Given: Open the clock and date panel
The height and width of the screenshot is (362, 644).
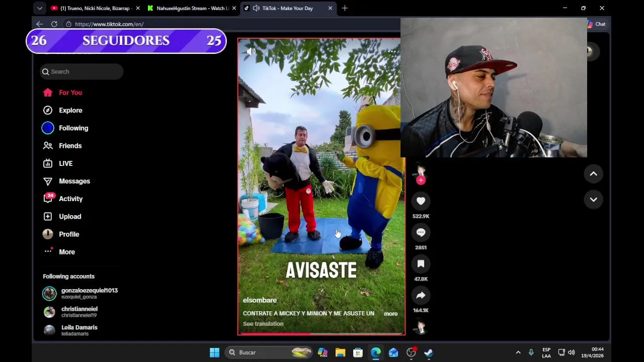Looking at the screenshot, I should pos(592,352).
